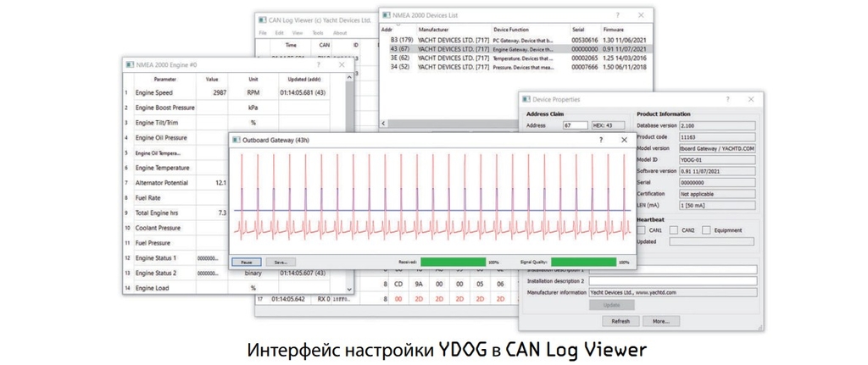Click the Installation description 2 field
Screen dimensions: 868x365
pyautogui.click(x=673, y=281)
